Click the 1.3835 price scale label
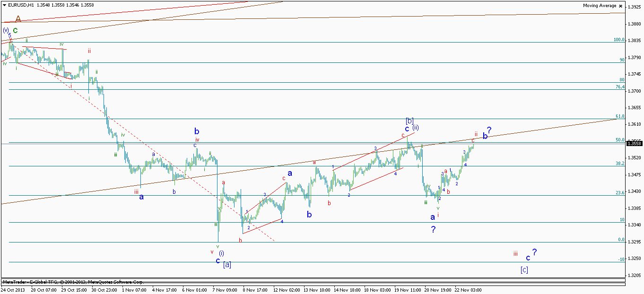644x294 pixels. pyautogui.click(x=635, y=41)
